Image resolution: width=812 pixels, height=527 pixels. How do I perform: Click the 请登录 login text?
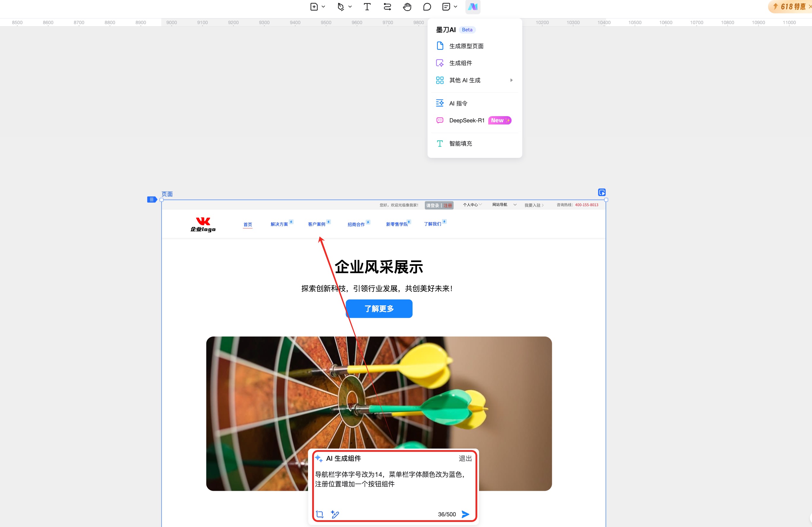[x=433, y=206]
